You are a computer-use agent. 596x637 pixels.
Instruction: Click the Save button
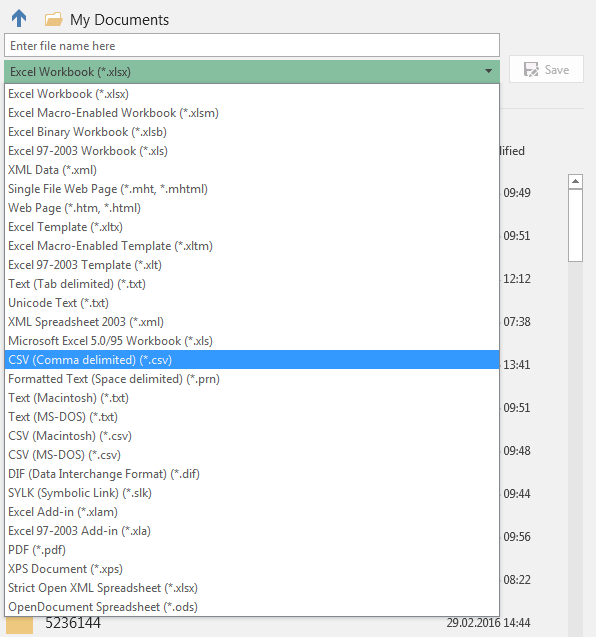pyautogui.click(x=546, y=69)
